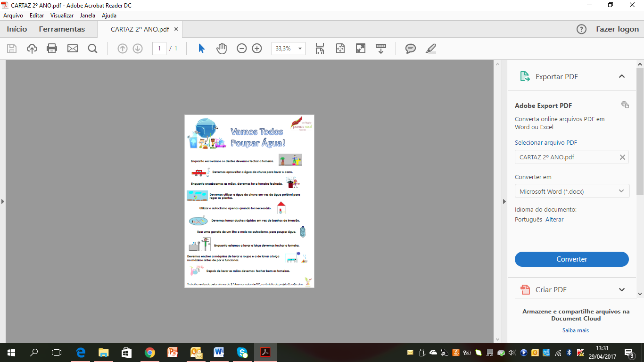Switch to the Ferramentas tab
This screenshot has height=362, width=644.
62,29
